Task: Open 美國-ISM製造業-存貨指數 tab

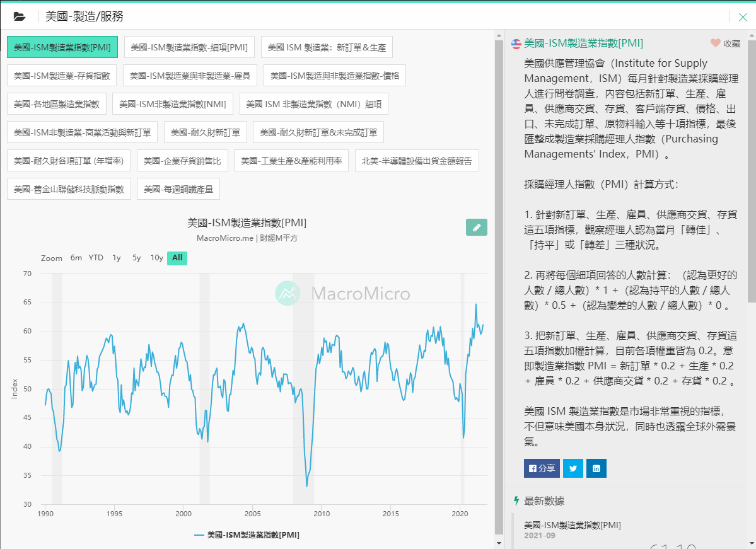Action: tap(62, 76)
